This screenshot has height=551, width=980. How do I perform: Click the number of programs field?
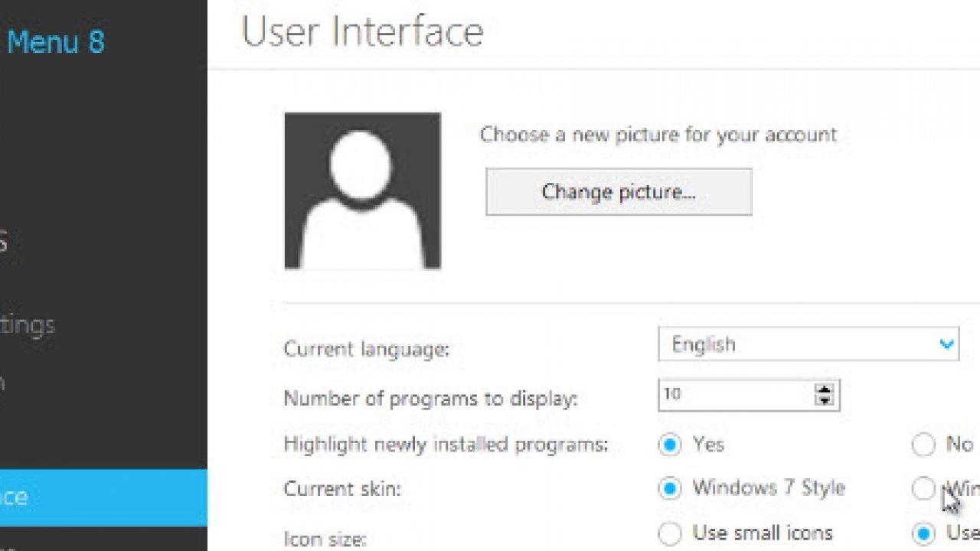tap(735, 395)
